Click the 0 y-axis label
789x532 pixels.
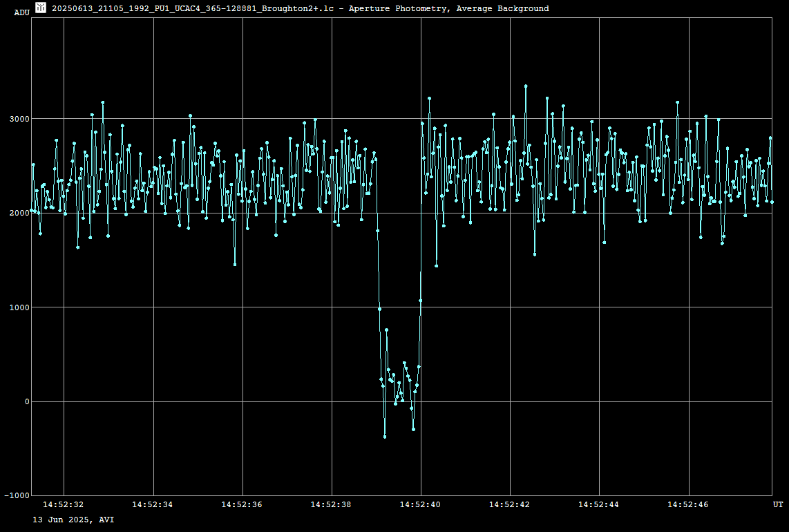click(27, 401)
